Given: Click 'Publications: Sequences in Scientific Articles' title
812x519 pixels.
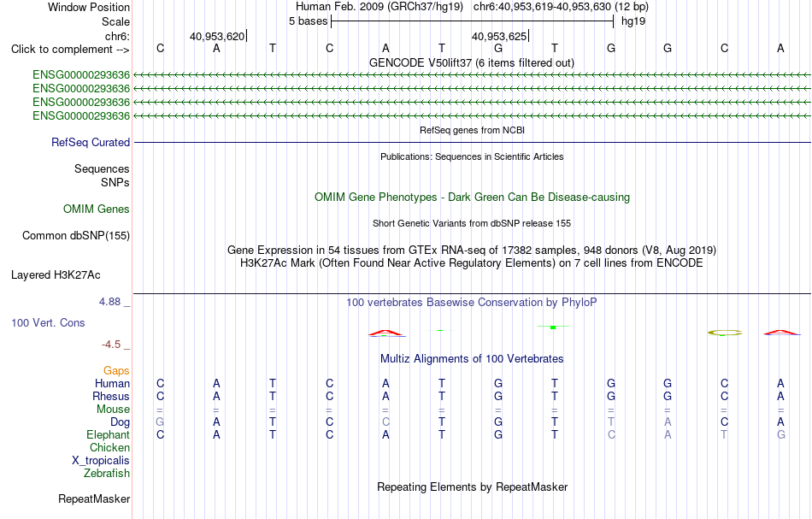Looking at the screenshot, I should coord(472,157).
